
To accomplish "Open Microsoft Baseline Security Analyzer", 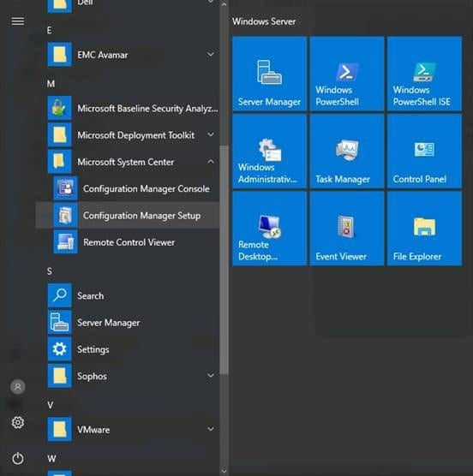I will click(128, 109).
